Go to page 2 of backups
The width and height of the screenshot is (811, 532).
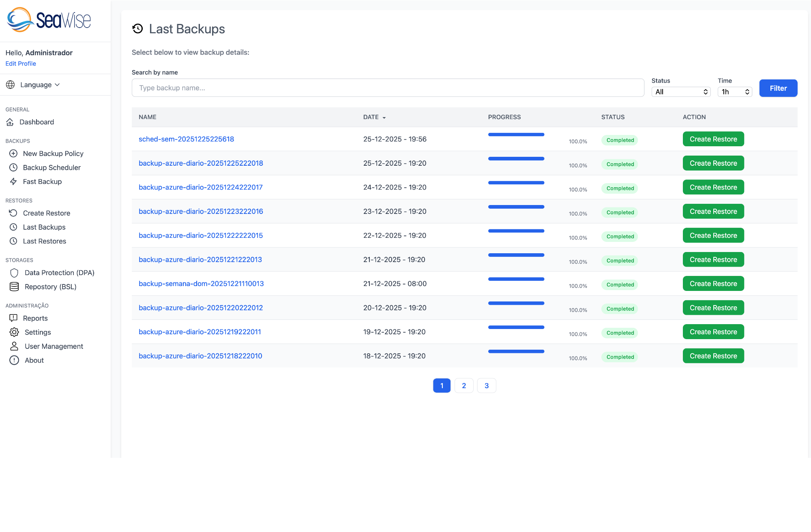[x=464, y=385]
